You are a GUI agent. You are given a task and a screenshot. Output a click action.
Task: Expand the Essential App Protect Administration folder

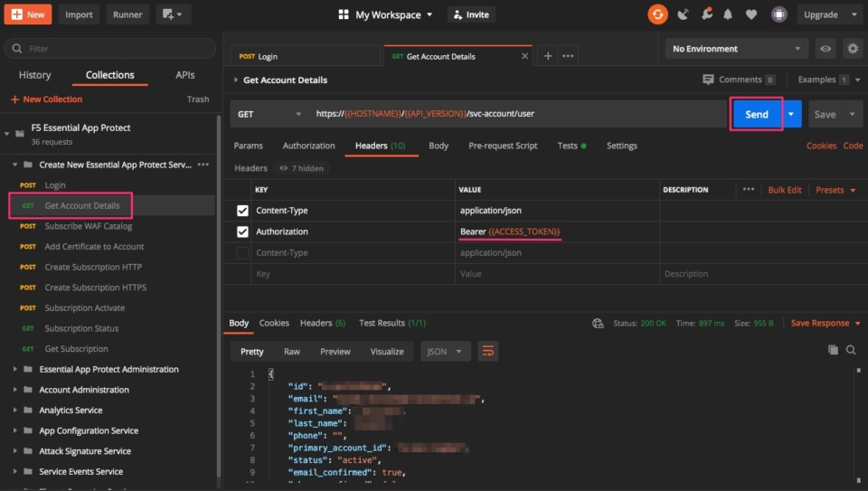tap(15, 369)
